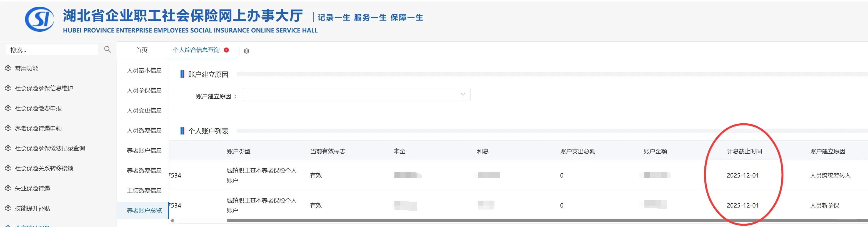This screenshot has height=227, width=868.
Task: Click the 利息 column header
Action: [x=483, y=151]
